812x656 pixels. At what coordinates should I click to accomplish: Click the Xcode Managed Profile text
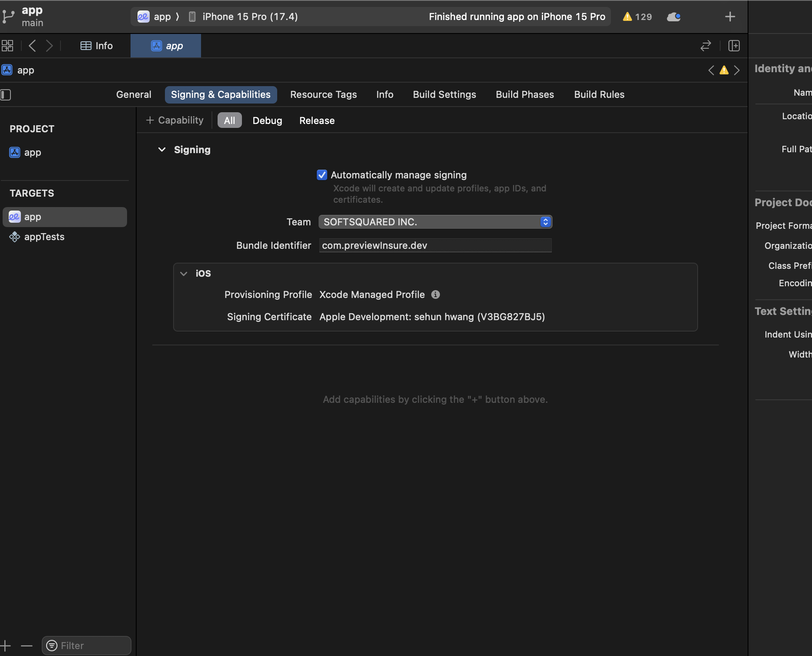(372, 295)
